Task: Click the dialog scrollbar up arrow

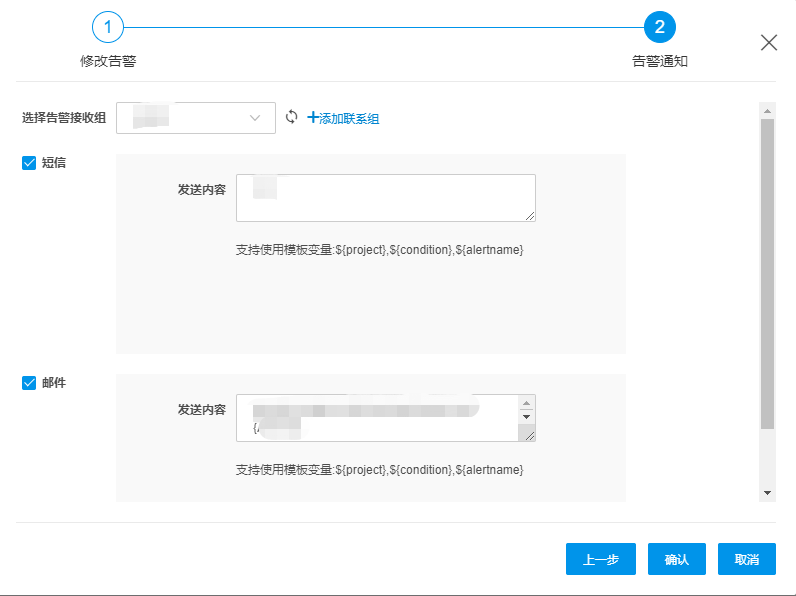Action: point(767,111)
